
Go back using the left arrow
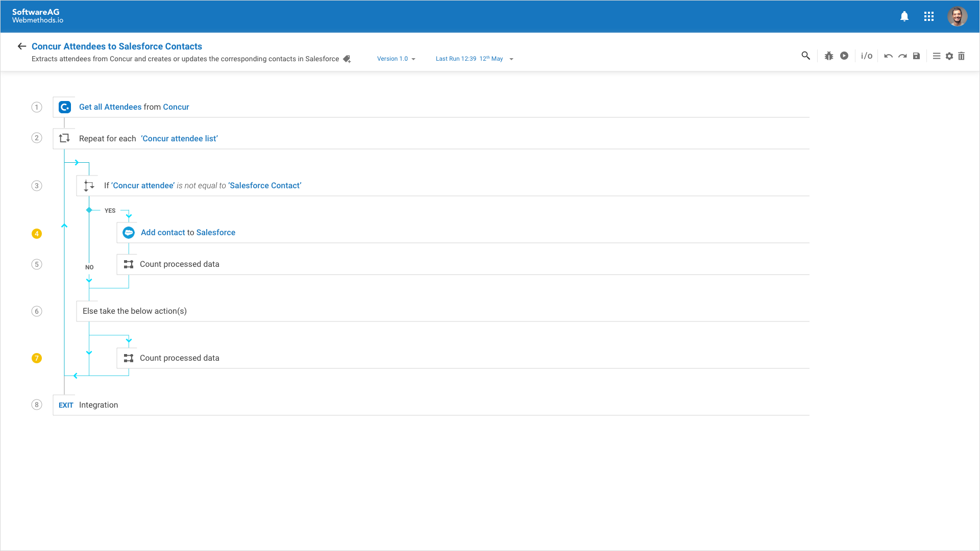click(x=21, y=46)
